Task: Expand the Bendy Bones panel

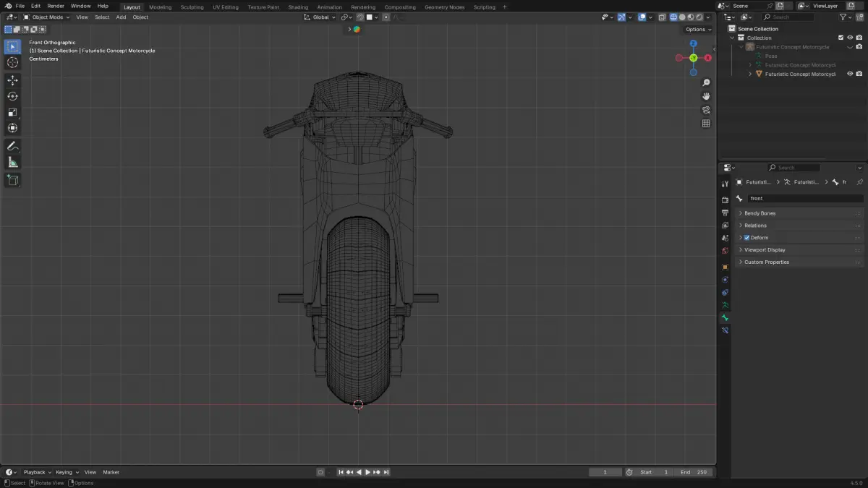Action: tap(799, 213)
